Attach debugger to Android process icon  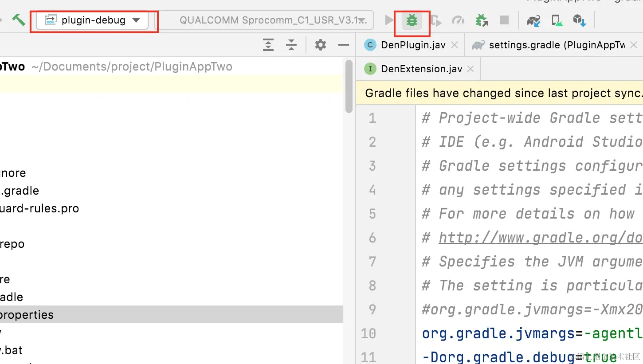pyautogui.click(x=482, y=20)
